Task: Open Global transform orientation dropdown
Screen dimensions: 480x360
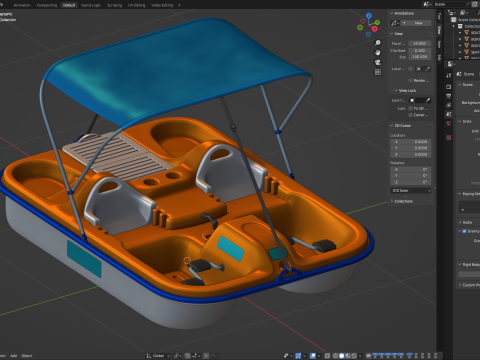Action: tap(158, 356)
